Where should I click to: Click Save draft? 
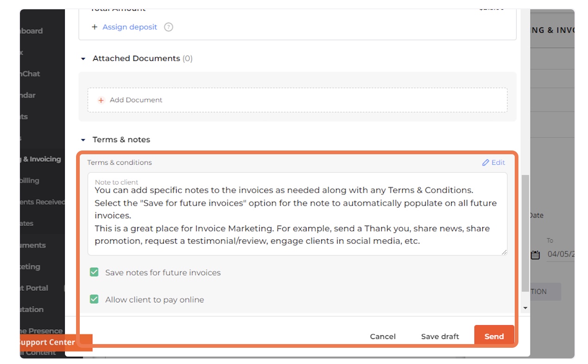tap(440, 337)
